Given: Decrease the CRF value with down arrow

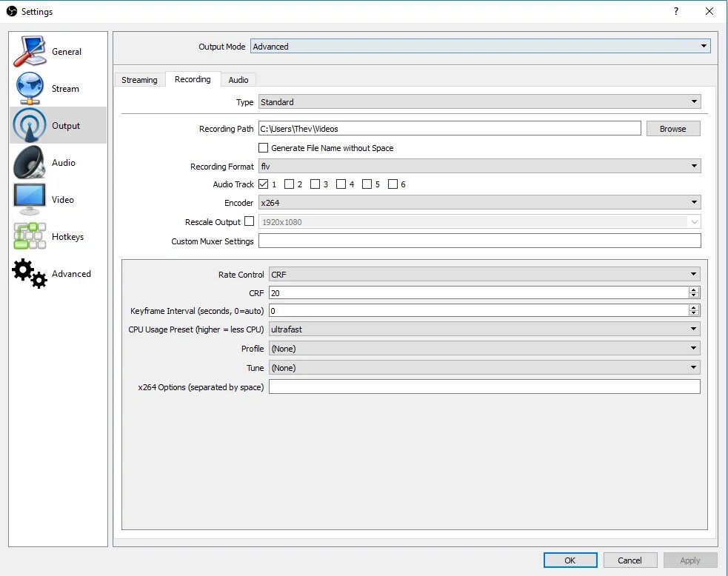Looking at the screenshot, I should click(x=694, y=295).
